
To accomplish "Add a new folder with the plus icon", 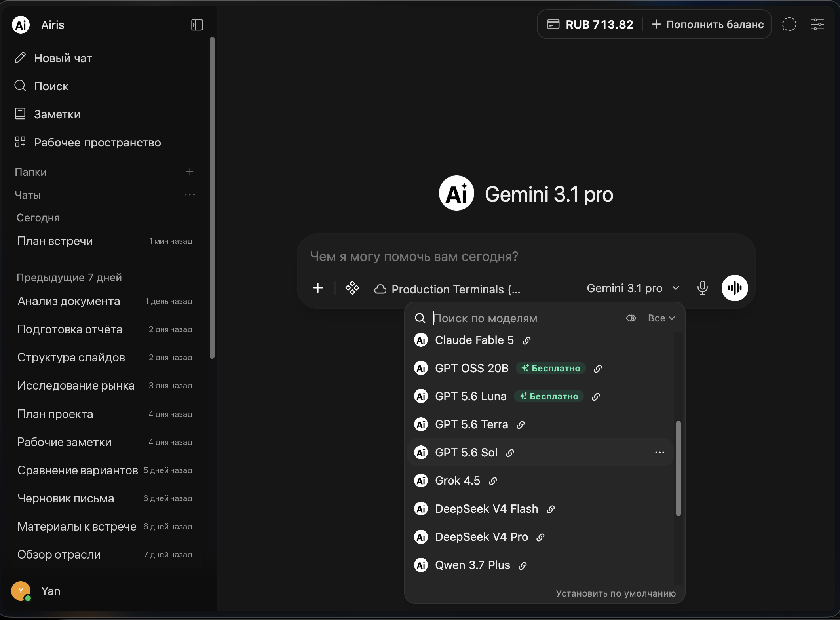I will pyautogui.click(x=190, y=172).
